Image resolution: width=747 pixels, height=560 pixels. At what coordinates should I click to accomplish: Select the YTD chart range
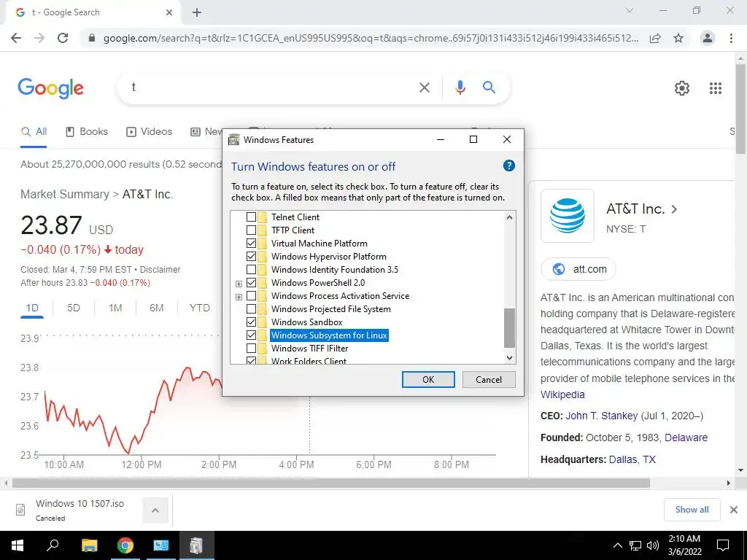(x=199, y=308)
